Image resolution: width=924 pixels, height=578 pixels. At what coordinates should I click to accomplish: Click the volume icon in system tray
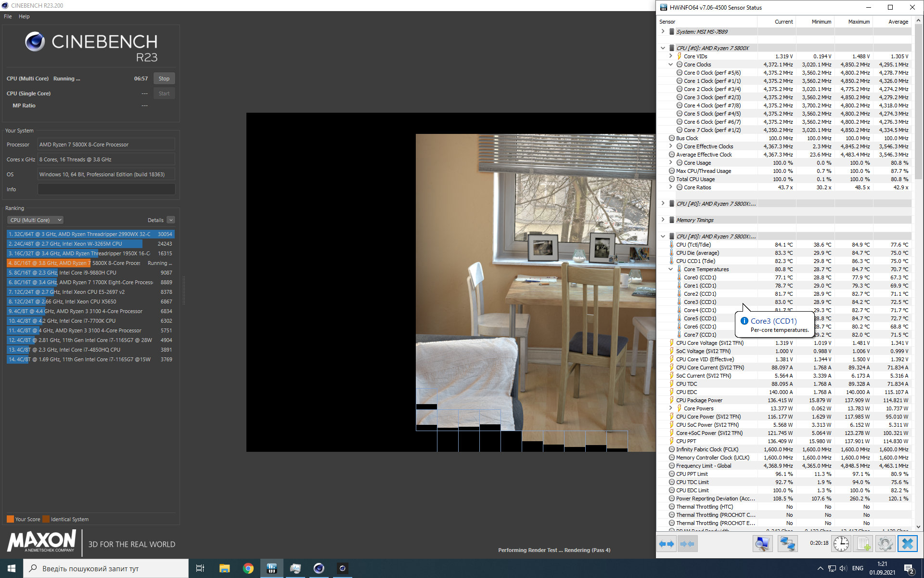pyautogui.click(x=843, y=568)
